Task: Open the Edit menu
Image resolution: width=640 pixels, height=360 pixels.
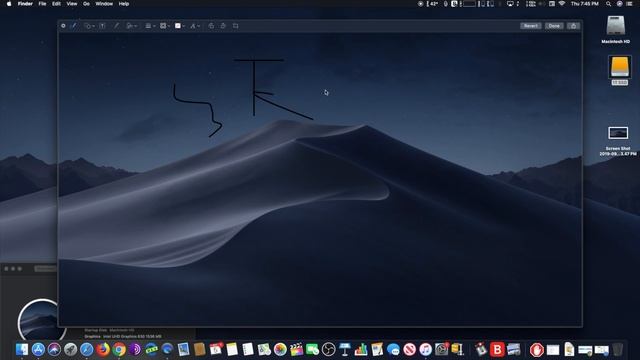Action: click(x=56, y=4)
